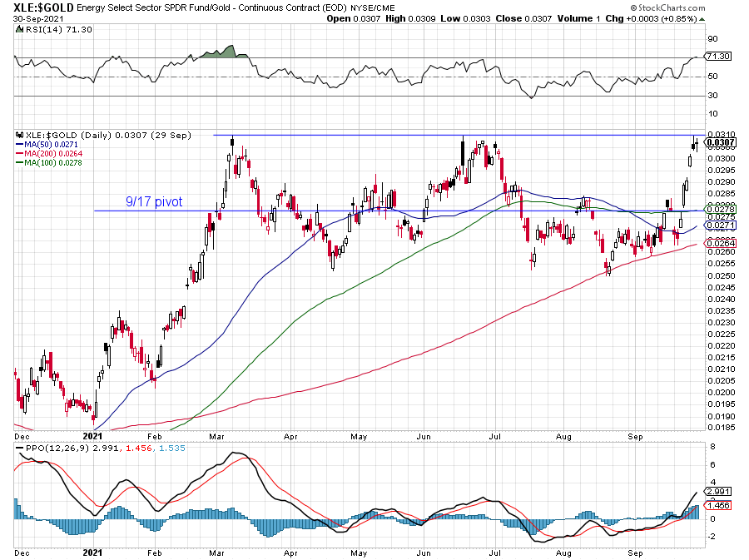Click the 8 level on PPO axis

tap(712, 447)
